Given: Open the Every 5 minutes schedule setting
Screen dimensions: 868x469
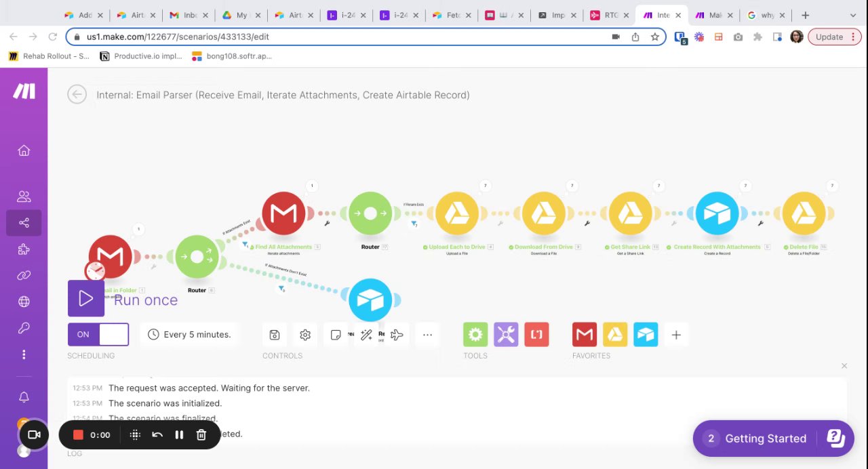Looking at the screenshot, I should click(189, 334).
